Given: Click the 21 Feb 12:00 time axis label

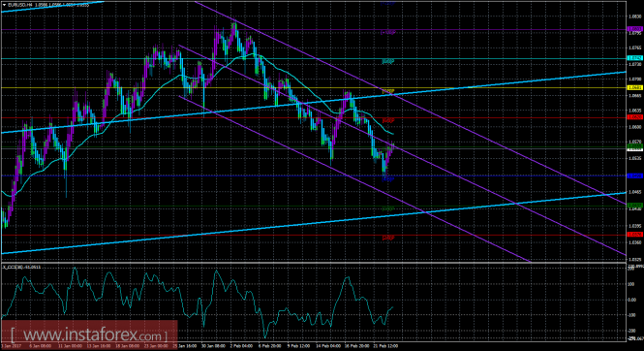Looking at the screenshot, I should (x=386, y=346).
